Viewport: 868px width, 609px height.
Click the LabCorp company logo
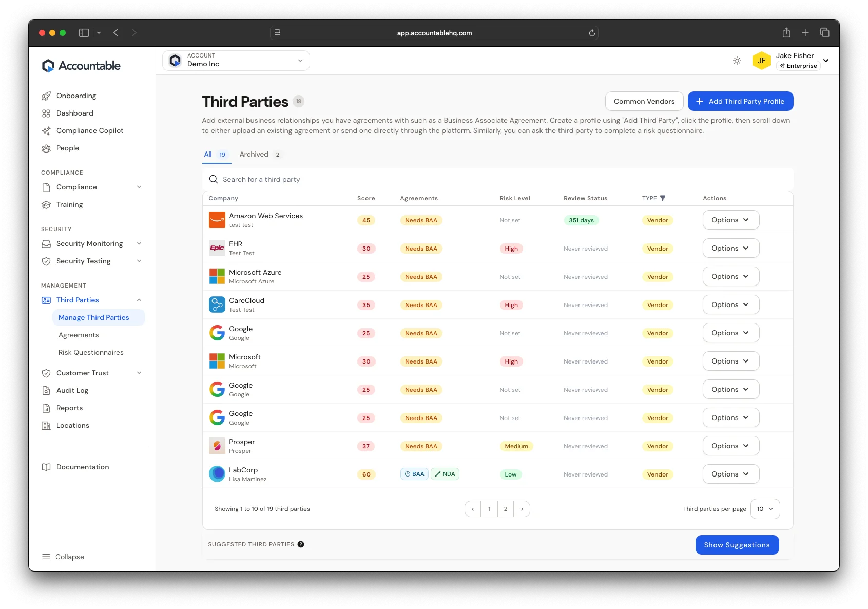coord(217,474)
